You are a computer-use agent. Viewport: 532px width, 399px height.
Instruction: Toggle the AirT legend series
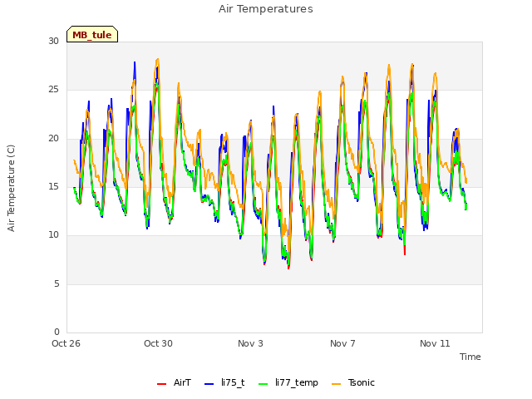(174, 383)
